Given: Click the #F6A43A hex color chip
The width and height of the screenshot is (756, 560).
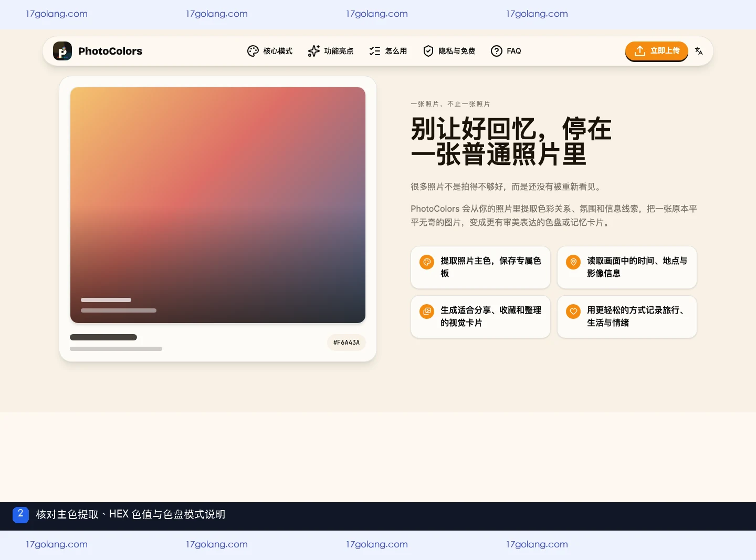Looking at the screenshot, I should point(346,343).
